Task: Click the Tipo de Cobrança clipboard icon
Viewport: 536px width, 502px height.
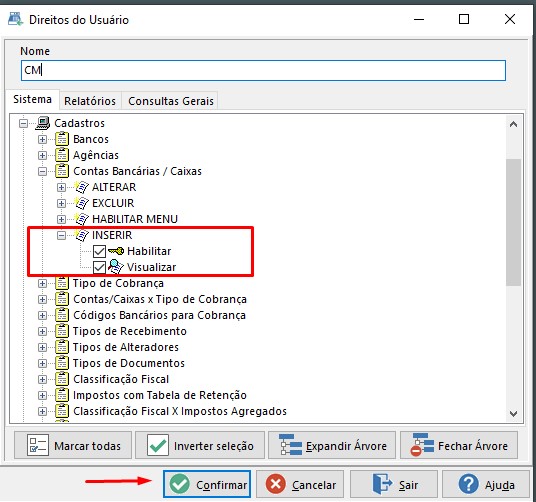Action: pyautogui.click(x=62, y=283)
